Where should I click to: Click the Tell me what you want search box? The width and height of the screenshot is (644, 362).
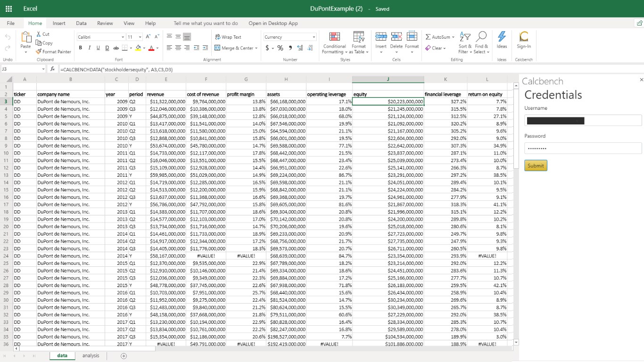[206, 23]
